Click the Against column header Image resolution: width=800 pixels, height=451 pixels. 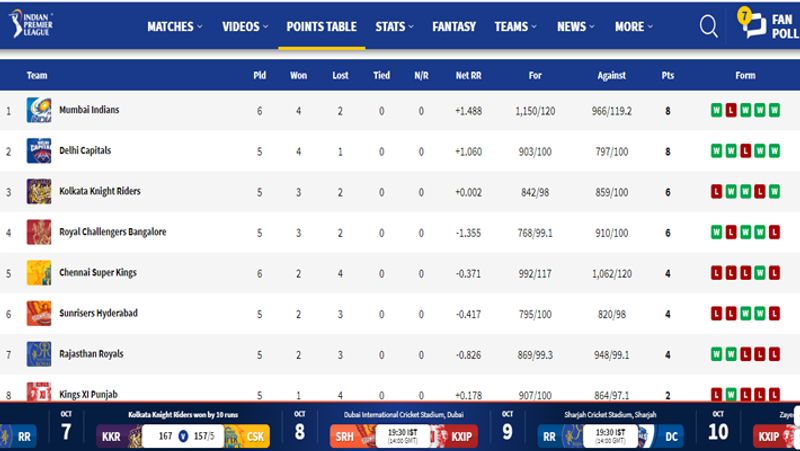tap(611, 76)
